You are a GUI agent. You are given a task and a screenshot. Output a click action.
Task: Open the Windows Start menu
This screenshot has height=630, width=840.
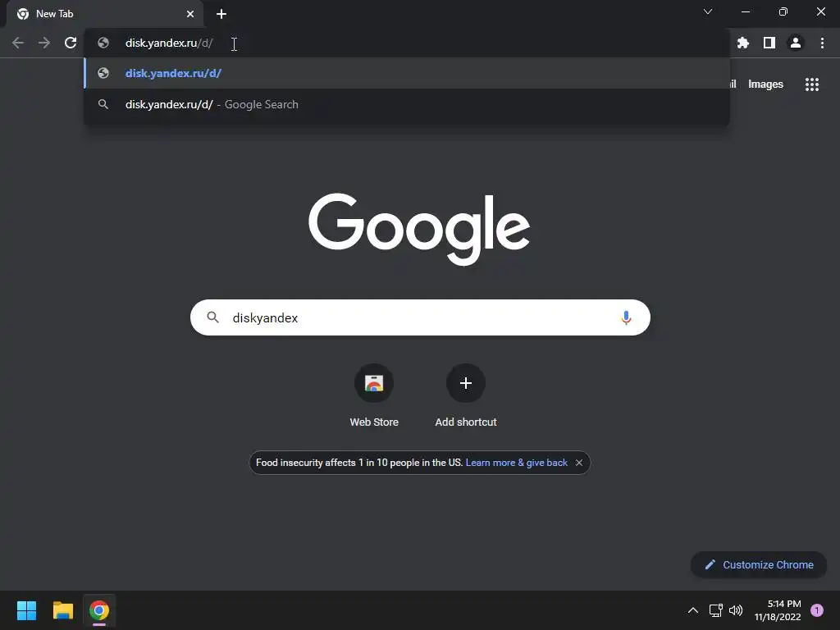pos(26,610)
